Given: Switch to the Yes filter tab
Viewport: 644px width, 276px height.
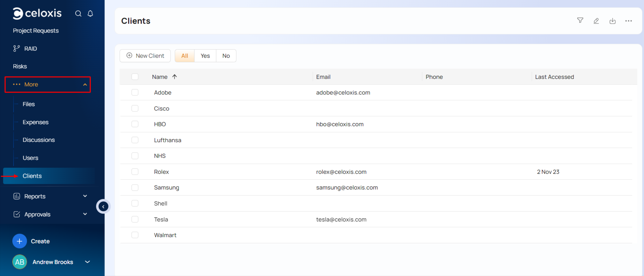Looking at the screenshot, I should [x=205, y=56].
